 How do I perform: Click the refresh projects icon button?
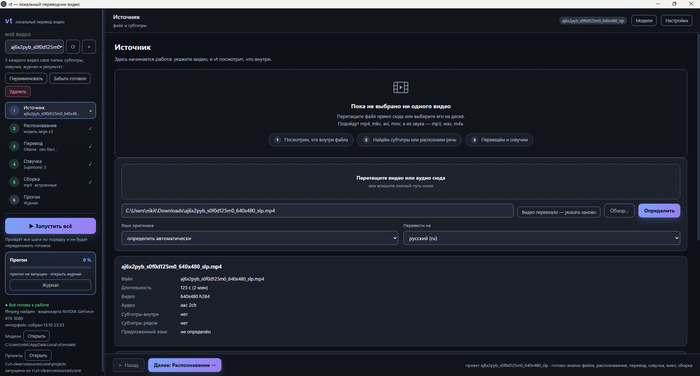pyautogui.click(x=73, y=46)
